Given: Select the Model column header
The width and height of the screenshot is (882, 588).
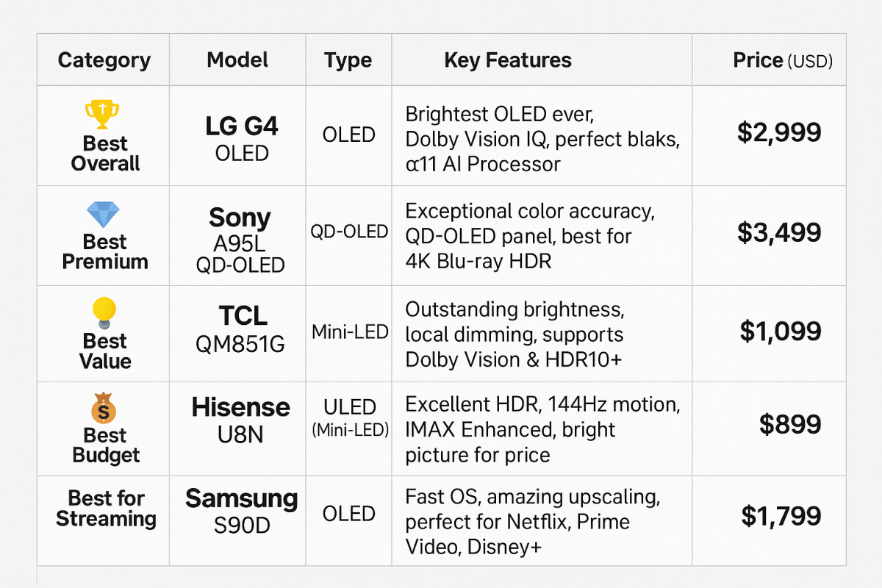Looking at the screenshot, I should point(237,60).
